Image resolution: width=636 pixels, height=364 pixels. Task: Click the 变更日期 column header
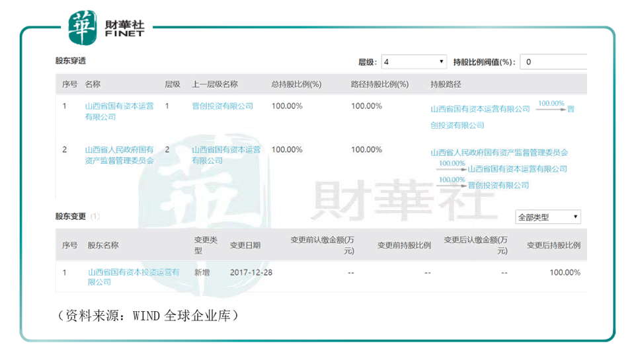[245, 245]
